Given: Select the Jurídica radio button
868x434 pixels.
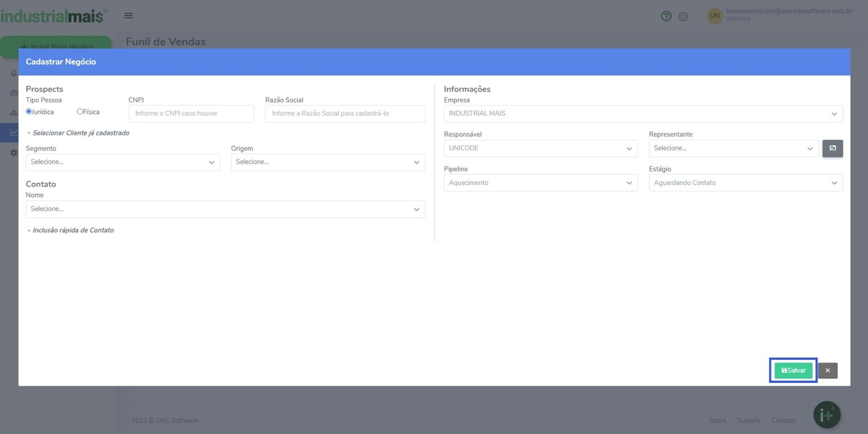Looking at the screenshot, I should (x=29, y=112).
